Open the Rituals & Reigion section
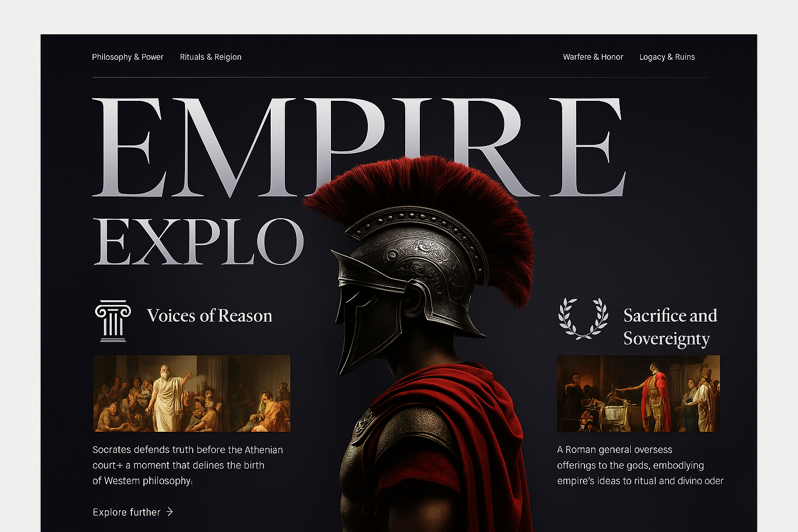The height and width of the screenshot is (532, 798). [210, 57]
